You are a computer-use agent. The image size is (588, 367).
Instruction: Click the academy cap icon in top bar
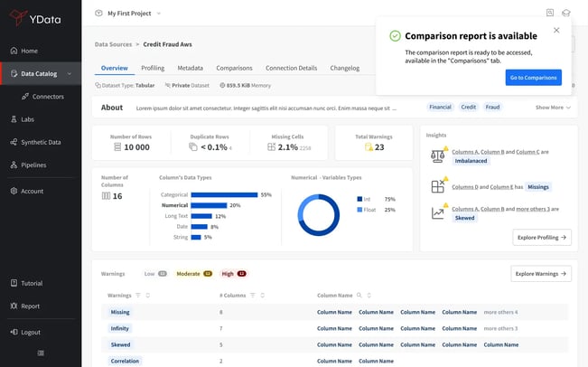pos(566,14)
